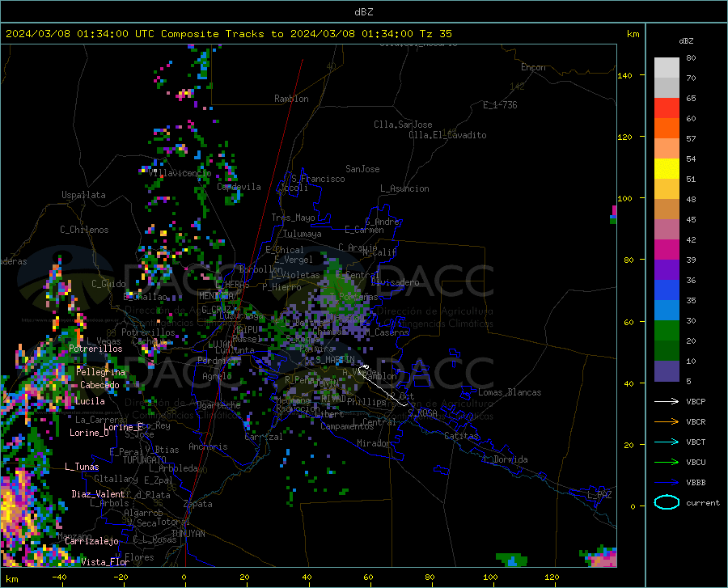This screenshot has width=728, height=588.
Task: Click the 'dBZ' title at top
Action: [363, 12]
